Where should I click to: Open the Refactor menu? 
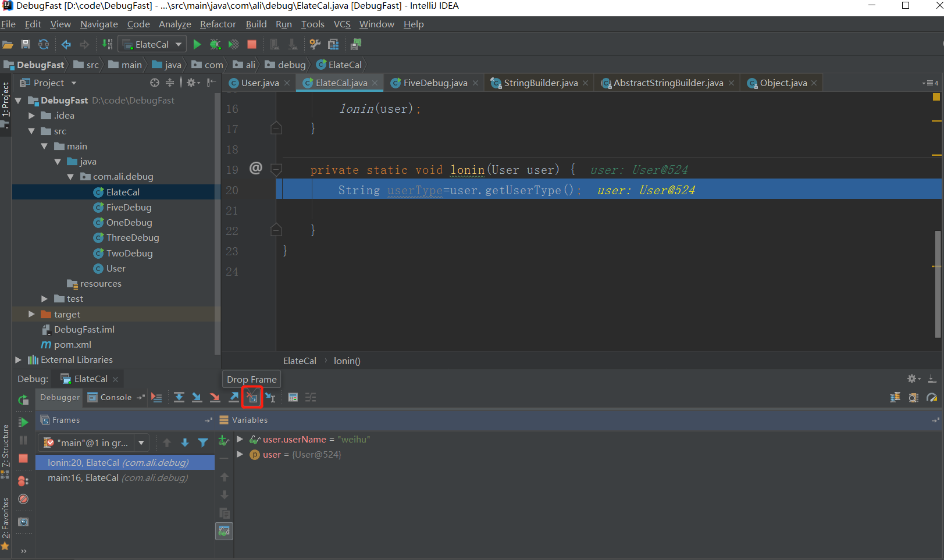pos(218,24)
